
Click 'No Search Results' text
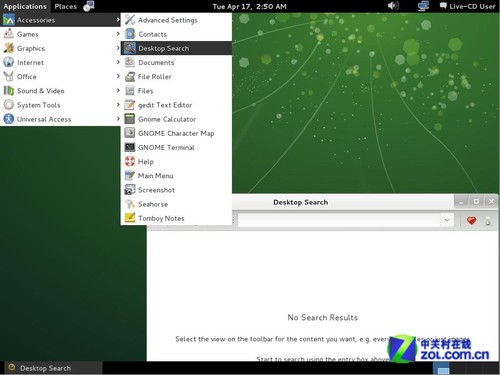323,317
